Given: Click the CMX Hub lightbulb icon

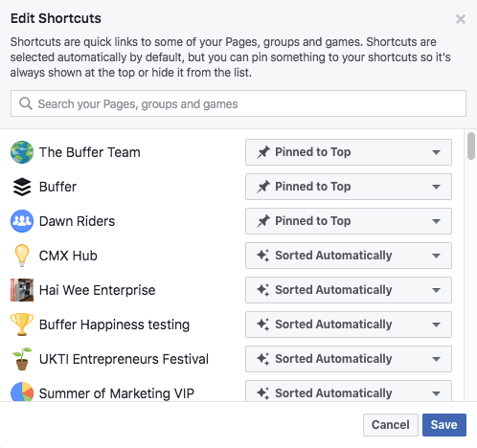Looking at the screenshot, I should (x=22, y=256).
